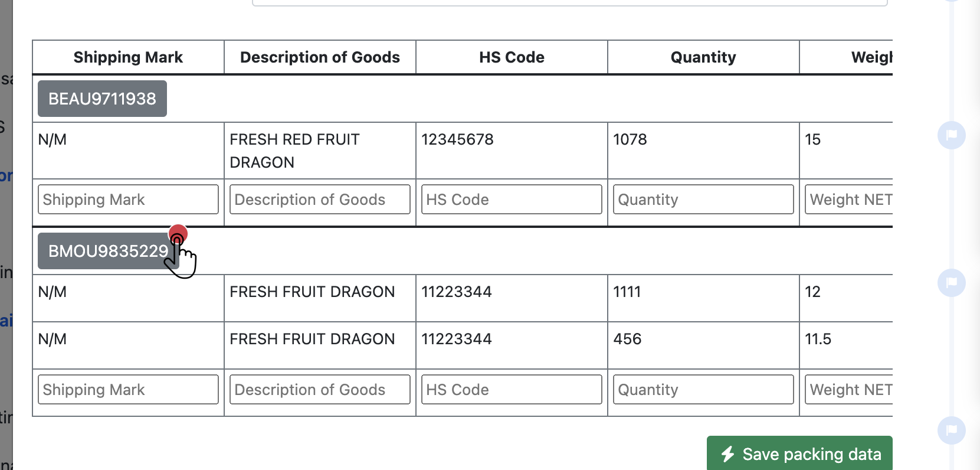980x470 pixels.
Task: Focus Weight NET input under BEAU9711938
Action: coord(850,200)
